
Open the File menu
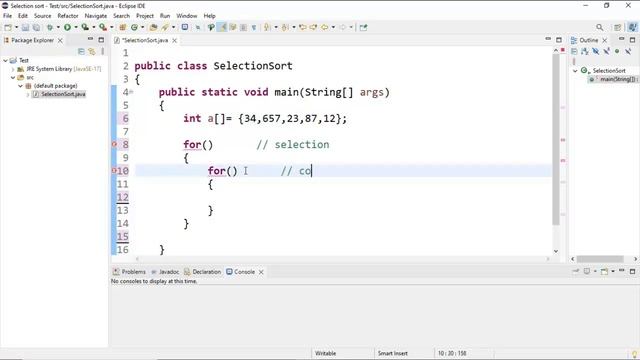click(7, 16)
